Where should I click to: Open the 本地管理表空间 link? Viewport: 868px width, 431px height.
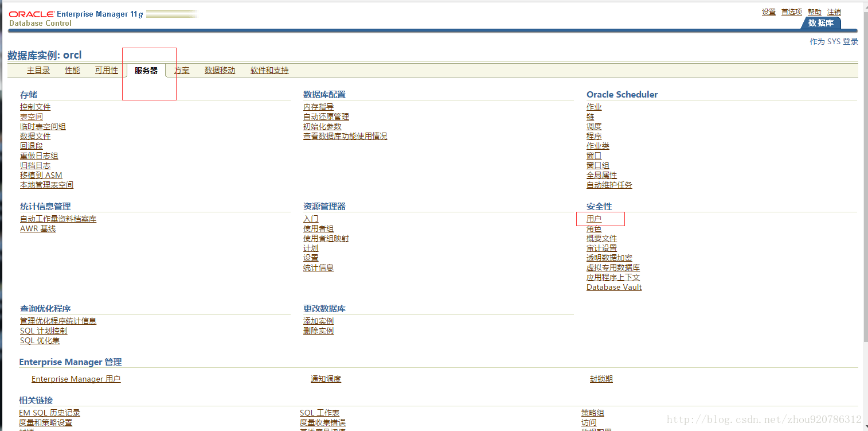pos(47,185)
